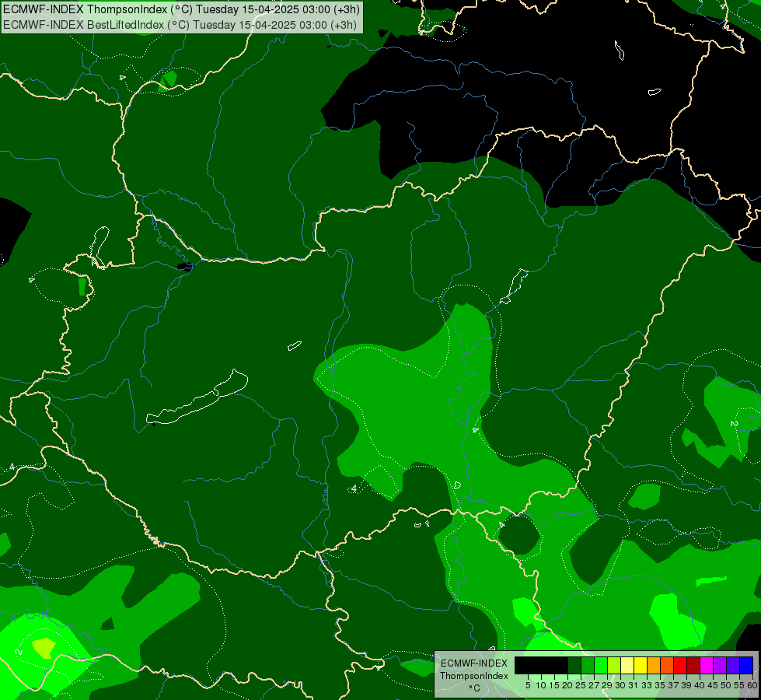The height and width of the screenshot is (700, 761).
Task: Select the blue 55–60 legend swatch
Action: [746, 665]
